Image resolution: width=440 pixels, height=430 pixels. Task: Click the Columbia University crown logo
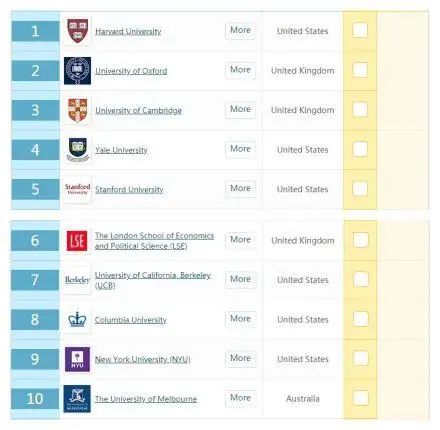coord(77,320)
